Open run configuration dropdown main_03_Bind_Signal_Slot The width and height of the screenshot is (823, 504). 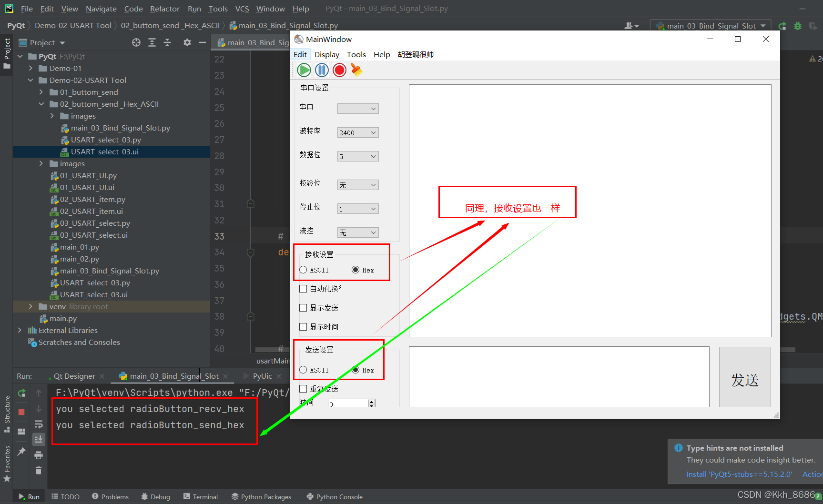711,26
